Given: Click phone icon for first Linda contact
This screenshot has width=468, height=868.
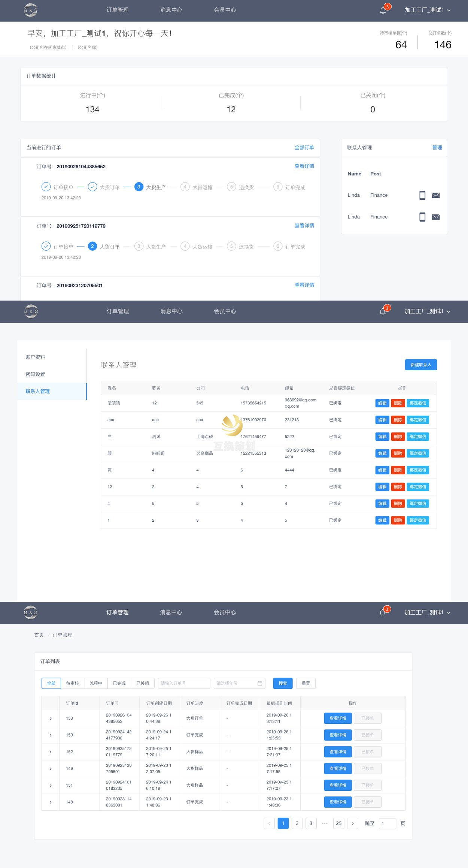Looking at the screenshot, I should (422, 195).
